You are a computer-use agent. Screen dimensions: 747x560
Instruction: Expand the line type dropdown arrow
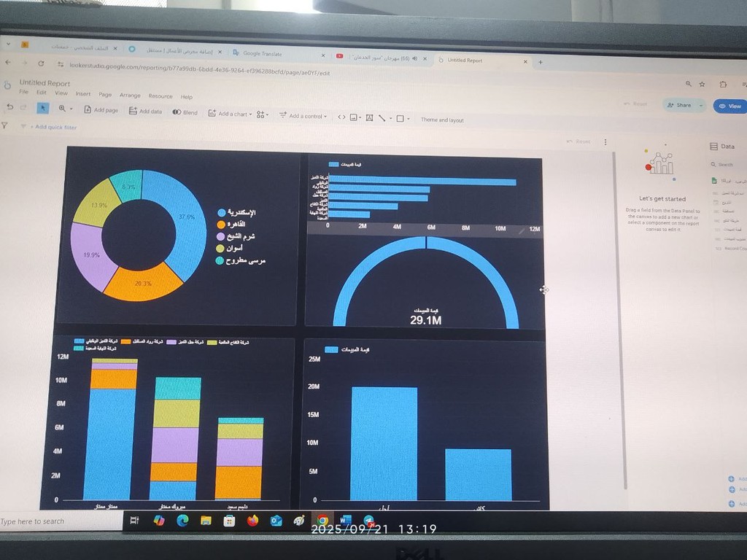point(391,118)
